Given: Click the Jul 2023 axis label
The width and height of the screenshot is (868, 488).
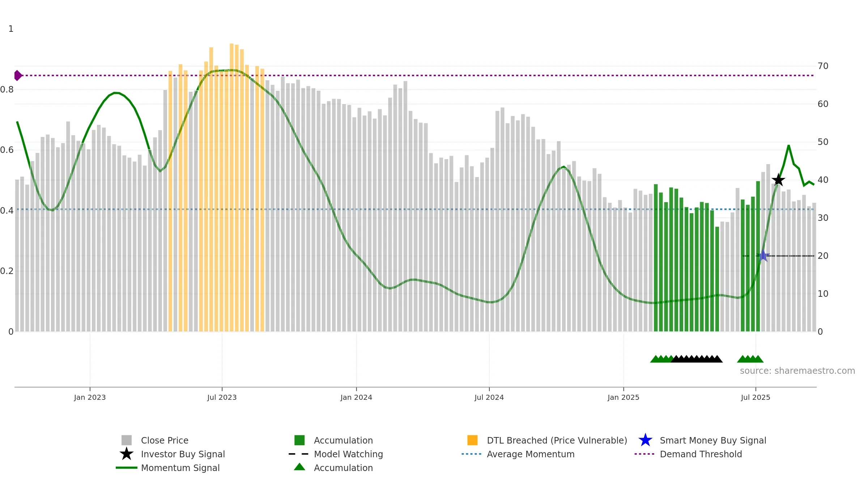Looking at the screenshot, I should (x=222, y=397).
